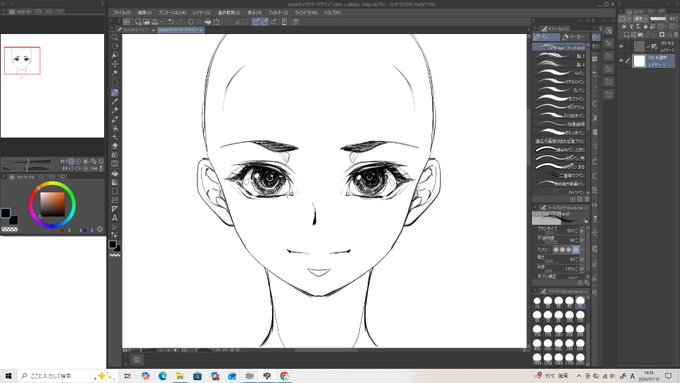Screen dimensions: 680x383
Task: Open CLIP STUDIO launcher icon in command bar
Action: (x=126, y=21)
